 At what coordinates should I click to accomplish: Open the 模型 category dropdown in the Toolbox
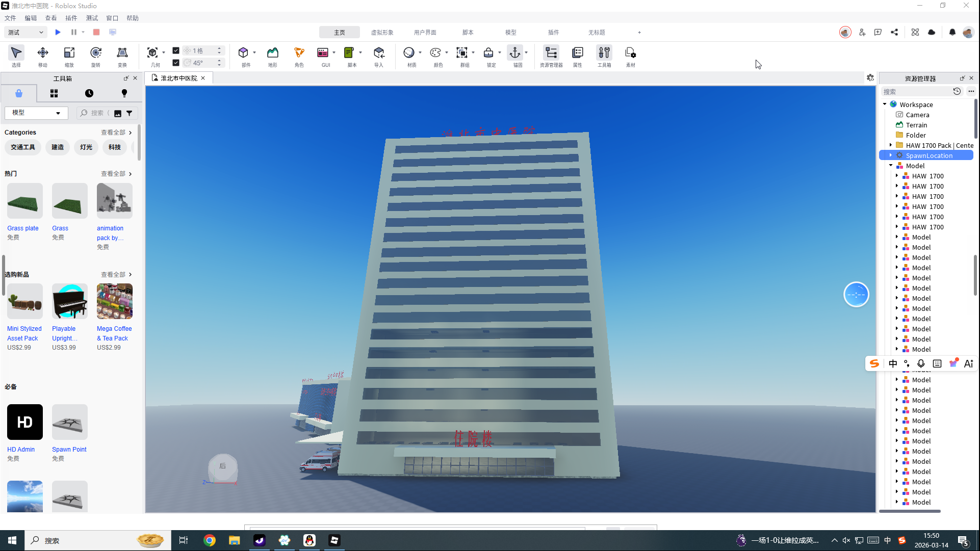click(x=36, y=113)
